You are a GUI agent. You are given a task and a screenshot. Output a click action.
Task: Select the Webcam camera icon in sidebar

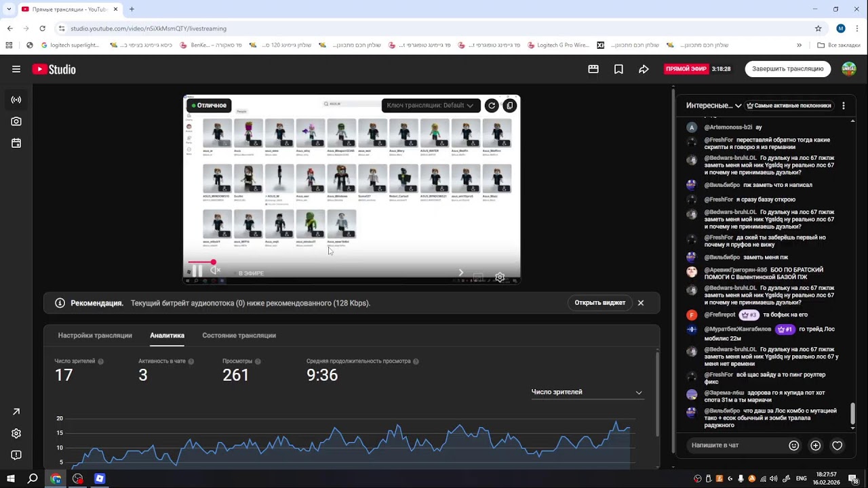[16, 121]
